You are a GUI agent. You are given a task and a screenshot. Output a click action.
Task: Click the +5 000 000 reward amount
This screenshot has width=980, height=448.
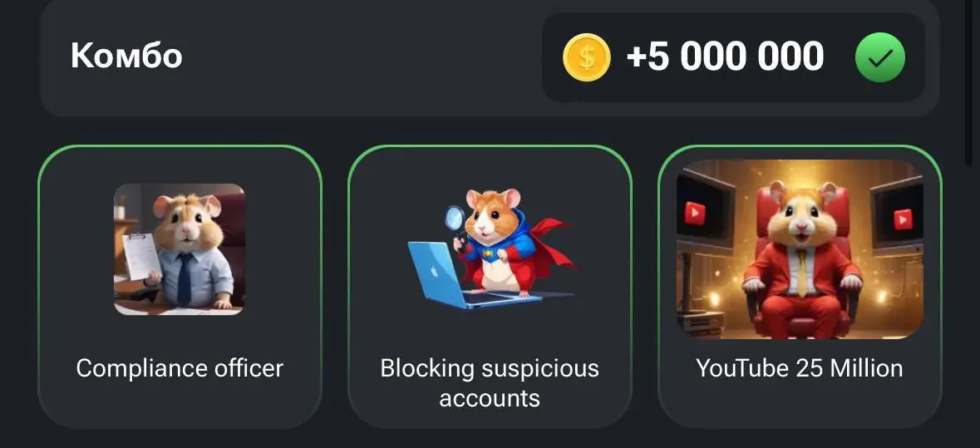point(725,57)
